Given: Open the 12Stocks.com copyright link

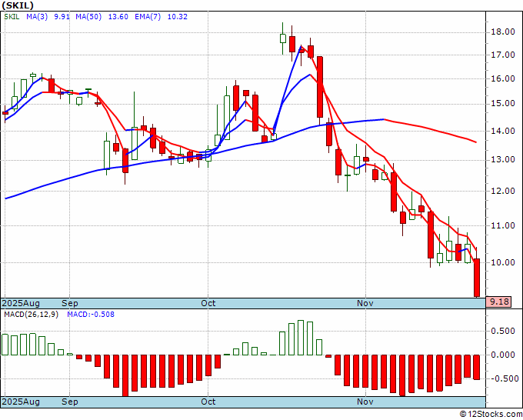Looking at the screenshot, I should click(x=491, y=415).
